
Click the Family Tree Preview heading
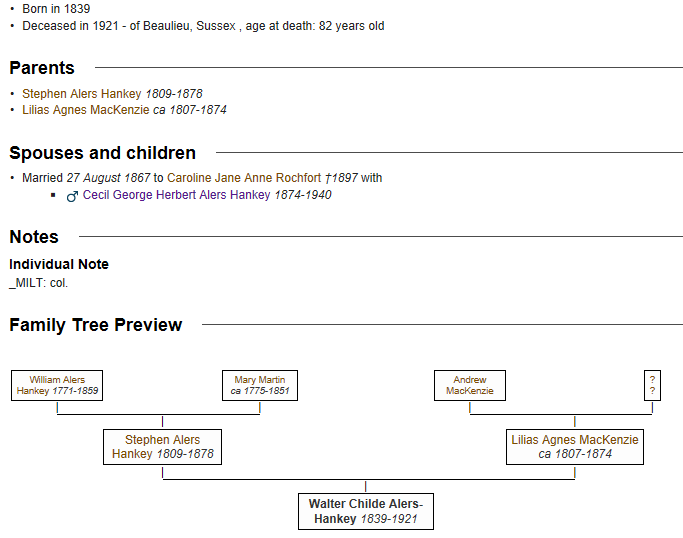(96, 325)
